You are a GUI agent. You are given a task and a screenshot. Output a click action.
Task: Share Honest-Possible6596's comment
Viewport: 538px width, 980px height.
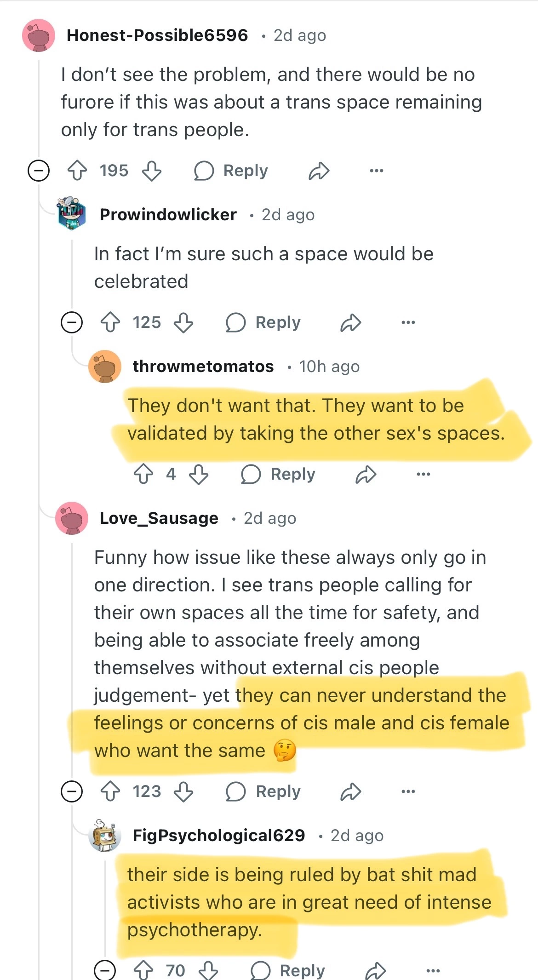click(319, 171)
